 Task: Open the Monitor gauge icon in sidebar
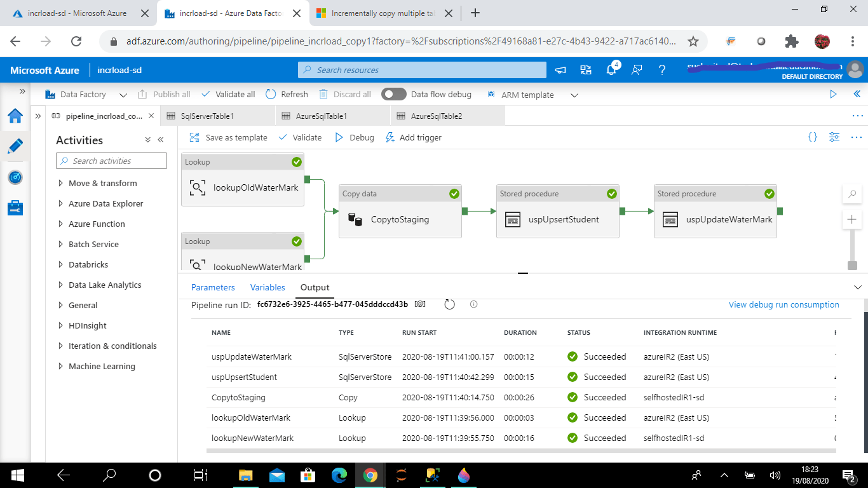click(15, 177)
